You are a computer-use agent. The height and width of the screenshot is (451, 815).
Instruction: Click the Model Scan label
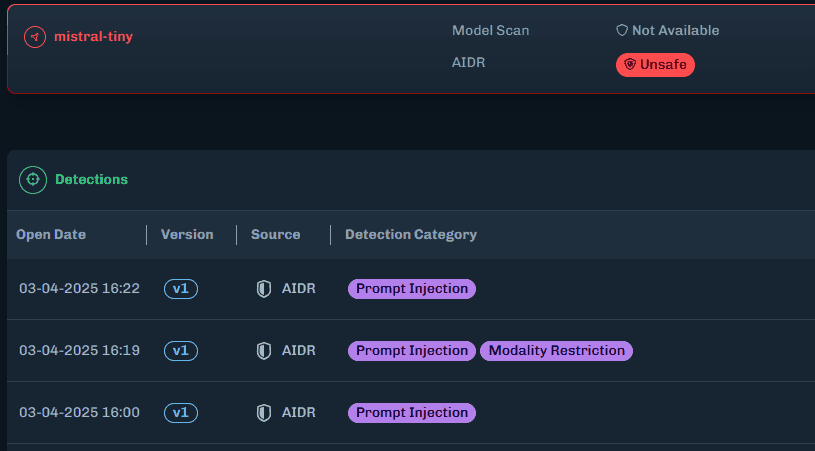(x=490, y=31)
